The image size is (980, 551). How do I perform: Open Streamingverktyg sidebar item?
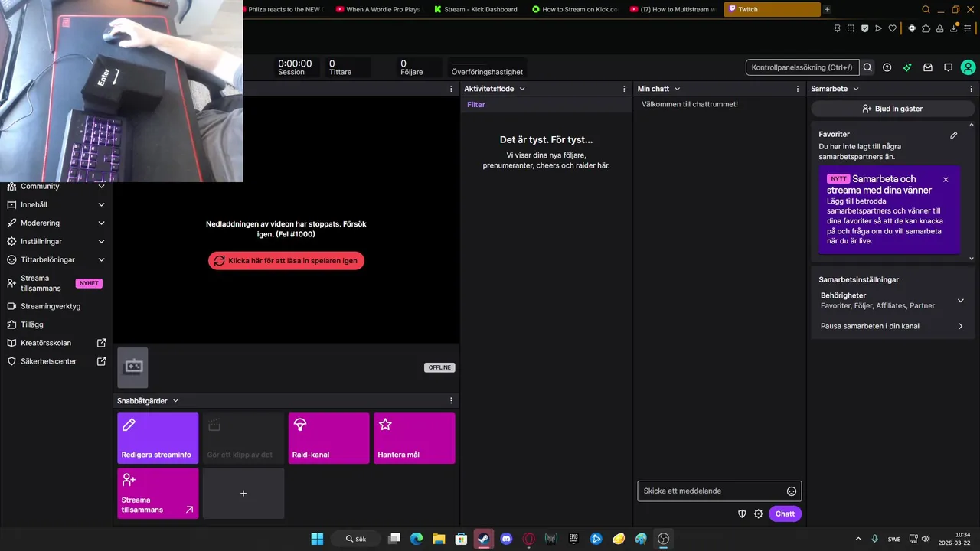(x=54, y=306)
